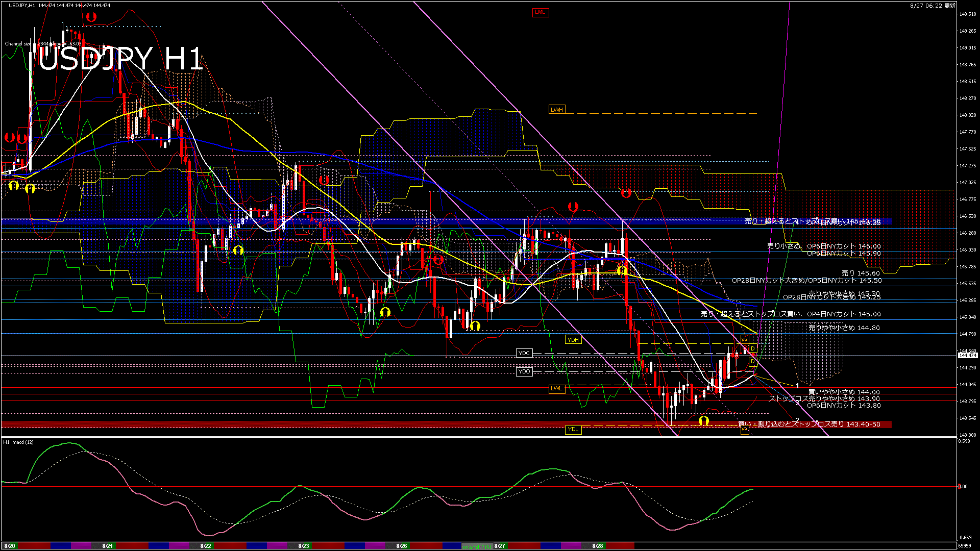Screen dimensions: 980x551
Task: Click the current price tag 144.474 on the price axis
Action: 968,355
